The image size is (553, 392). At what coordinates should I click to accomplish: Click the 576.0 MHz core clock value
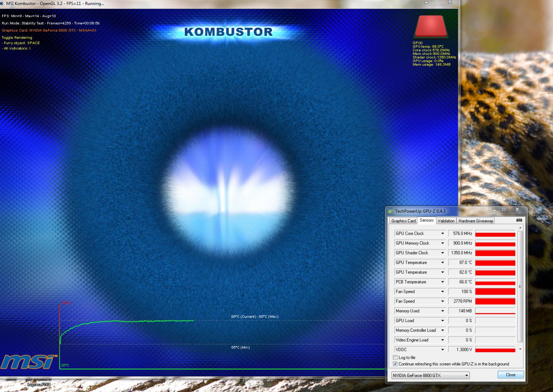pos(460,233)
